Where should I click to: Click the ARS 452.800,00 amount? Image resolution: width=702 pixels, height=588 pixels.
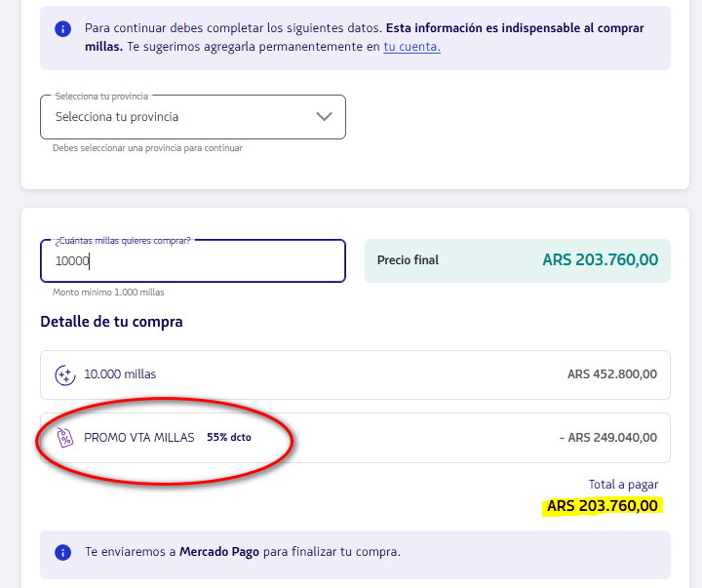pyautogui.click(x=611, y=374)
